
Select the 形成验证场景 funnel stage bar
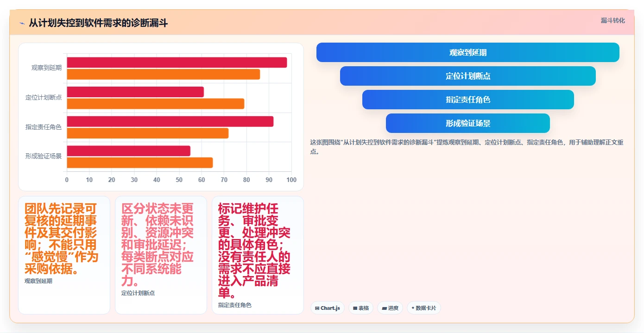coord(467,123)
